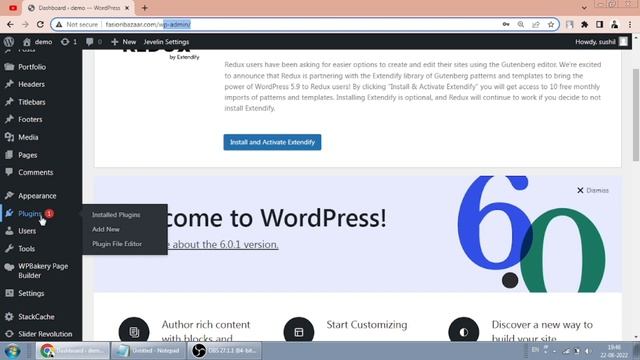This screenshot has height=360, width=640.
Task: Click the Start Customizing layout icon
Action: tap(299, 331)
